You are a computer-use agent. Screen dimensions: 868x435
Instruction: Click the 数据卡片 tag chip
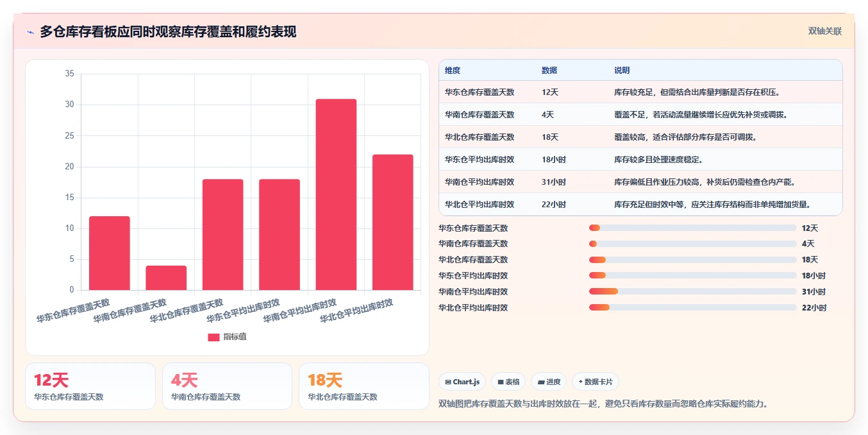click(596, 382)
